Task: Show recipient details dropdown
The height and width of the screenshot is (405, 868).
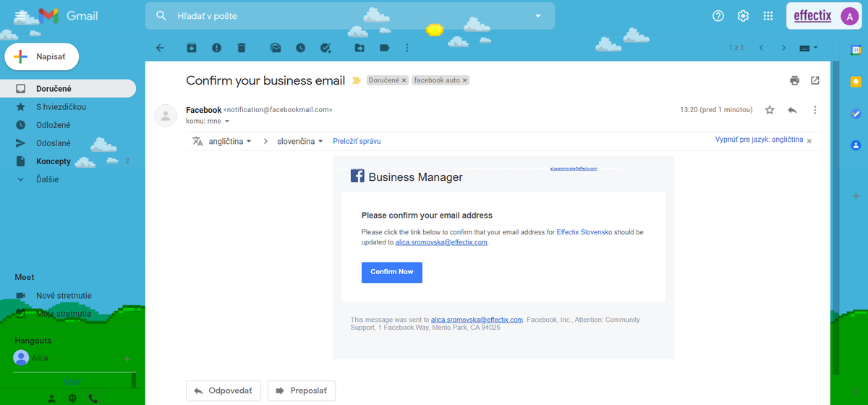Action: (x=226, y=121)
